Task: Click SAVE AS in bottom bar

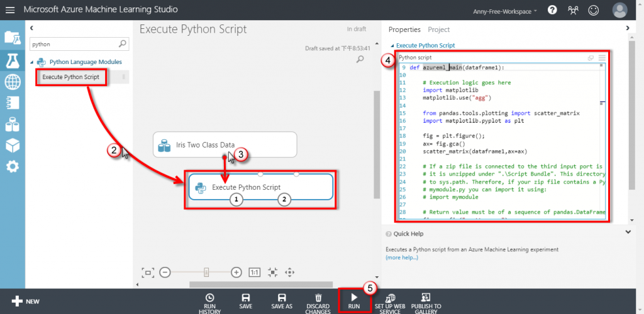Action: coord(282,301)
